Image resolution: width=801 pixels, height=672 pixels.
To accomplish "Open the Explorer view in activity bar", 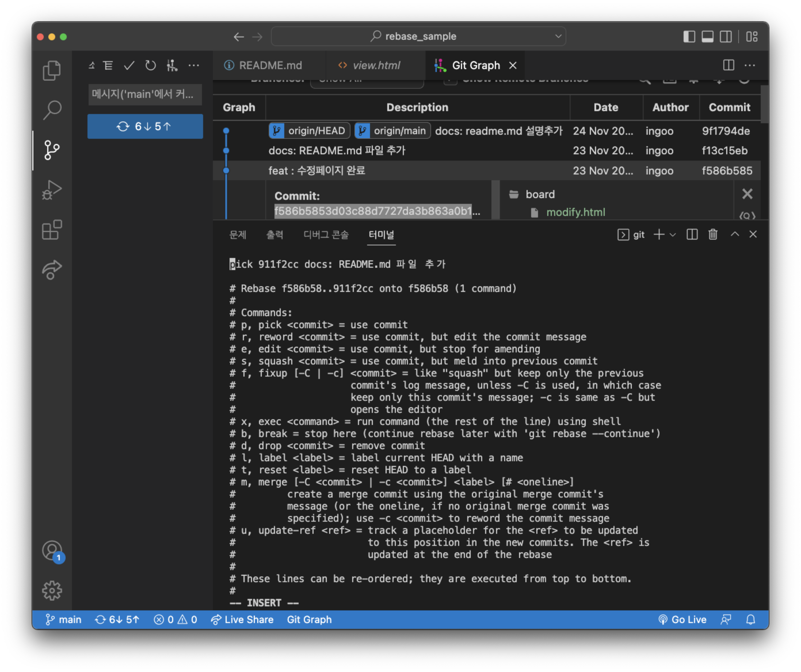I will pyautogui.click(x=52, y=71).
